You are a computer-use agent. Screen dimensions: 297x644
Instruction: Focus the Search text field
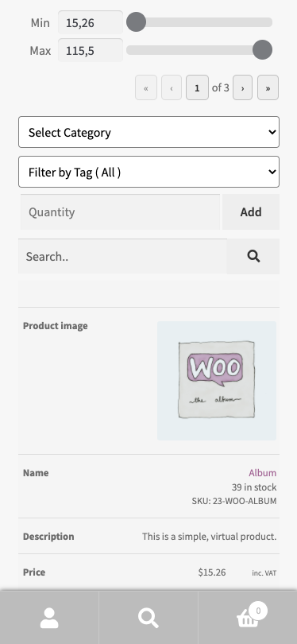point(122,256)
